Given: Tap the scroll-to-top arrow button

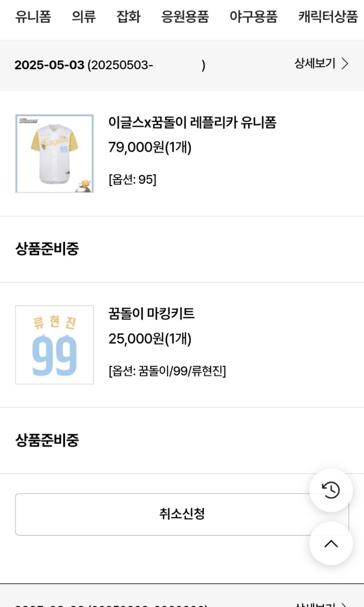Looking at the screenshot, I should pyautogui.click(x=331, y=543).
